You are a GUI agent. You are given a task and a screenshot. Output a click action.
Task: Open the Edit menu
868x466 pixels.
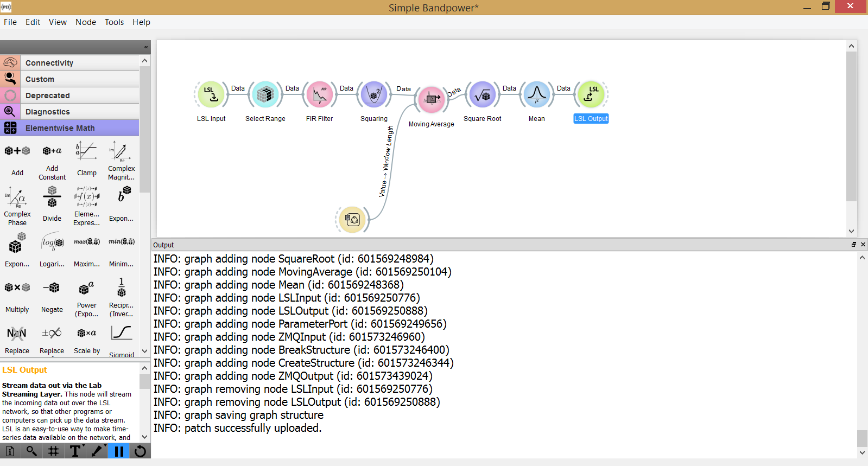click(x=33, y=22)
